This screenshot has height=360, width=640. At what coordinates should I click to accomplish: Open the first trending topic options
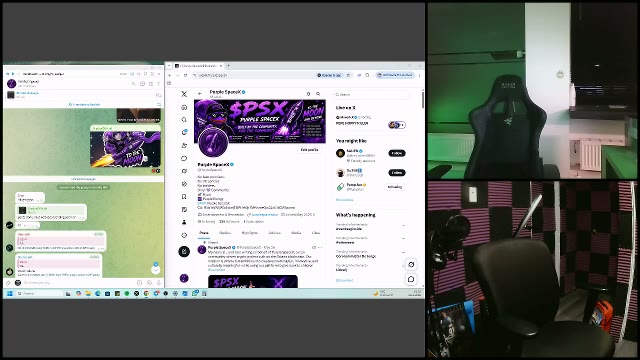pos(403,225)
